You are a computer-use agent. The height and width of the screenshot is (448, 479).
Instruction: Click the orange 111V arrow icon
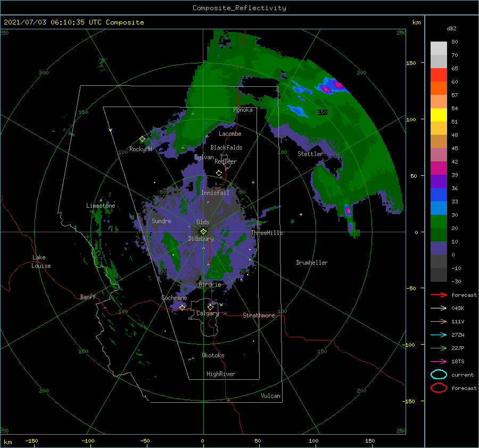pos(439,321)
